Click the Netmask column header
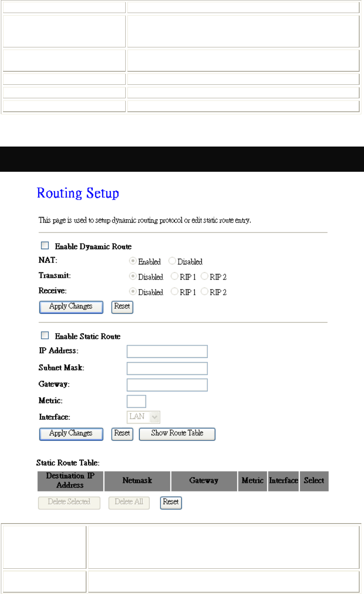Screen dimensions: 364x594 pyautogui.click(x=137, y=481)
